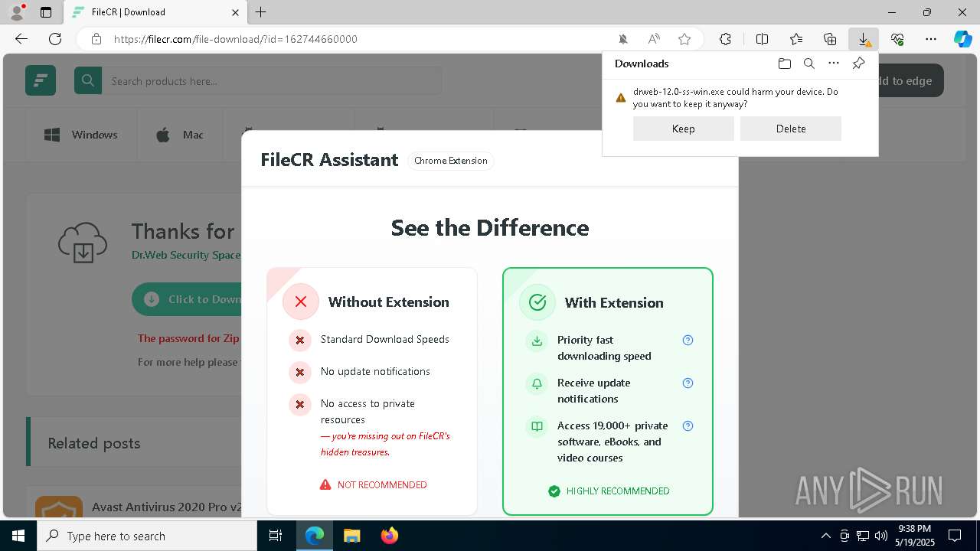
Task: Click the Add to Edge button
Action: pyautogui.click(x=910, y=80)
